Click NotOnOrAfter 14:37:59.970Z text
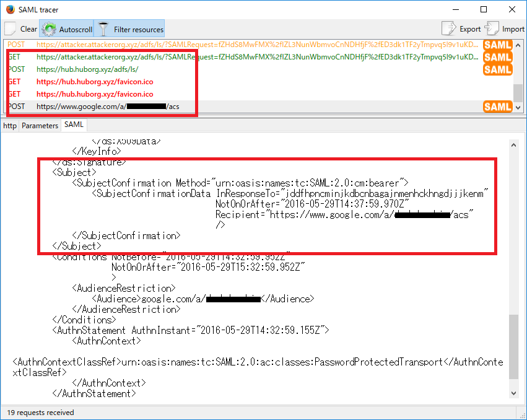The width and height of the screenshot is (527, 420). click(312, 204)
